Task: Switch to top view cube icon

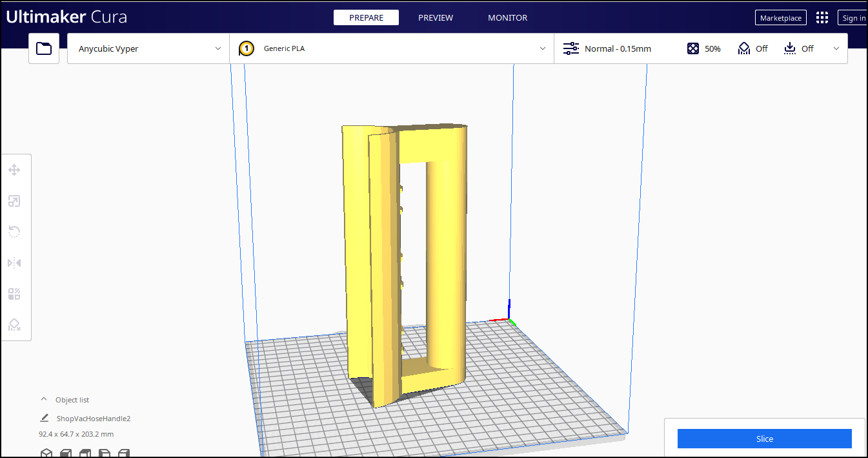Action: pos(85,453)
